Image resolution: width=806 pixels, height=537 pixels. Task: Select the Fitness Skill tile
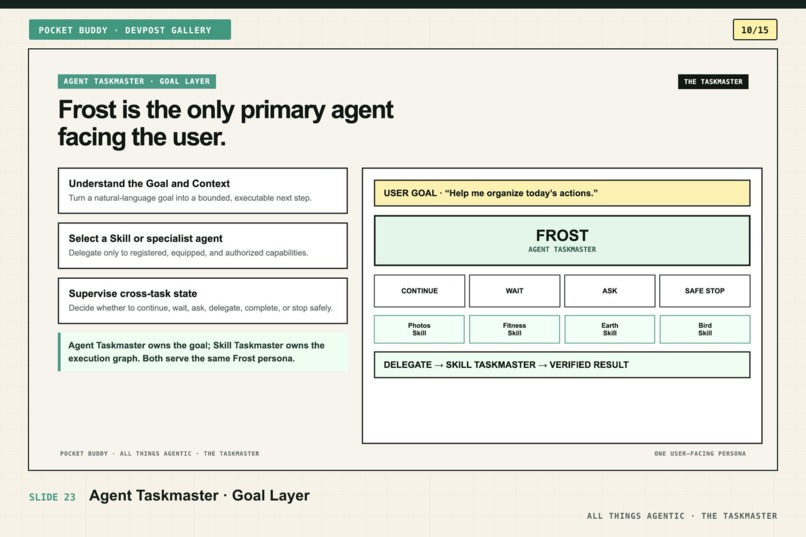click(515, 329)
